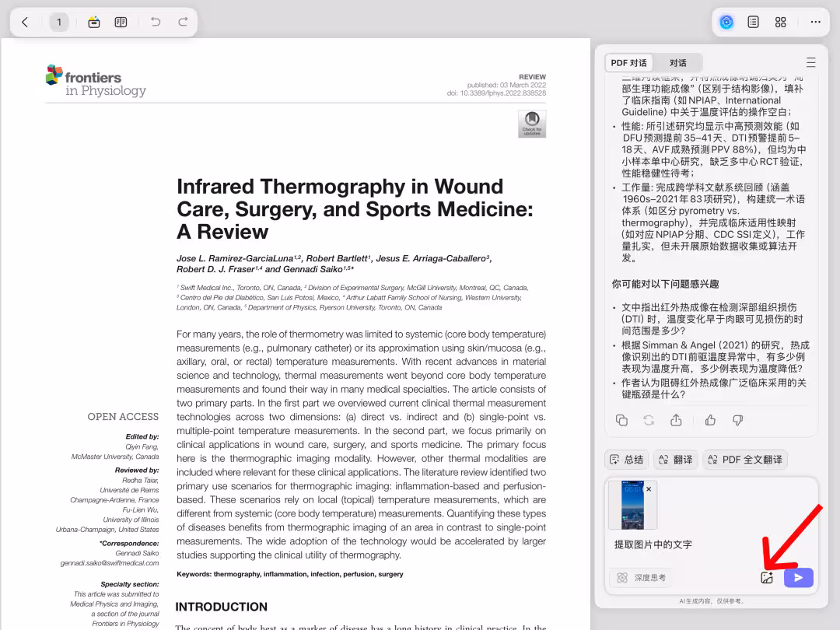Click the gennadi.saiko@swiftmedical.com email
840x630 pixels.
coord(110,563)
